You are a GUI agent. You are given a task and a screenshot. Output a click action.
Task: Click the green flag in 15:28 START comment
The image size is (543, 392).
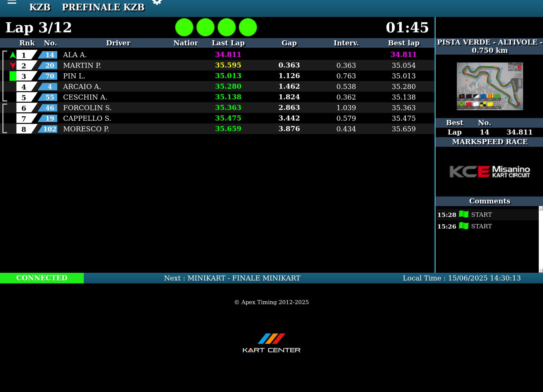463,214
